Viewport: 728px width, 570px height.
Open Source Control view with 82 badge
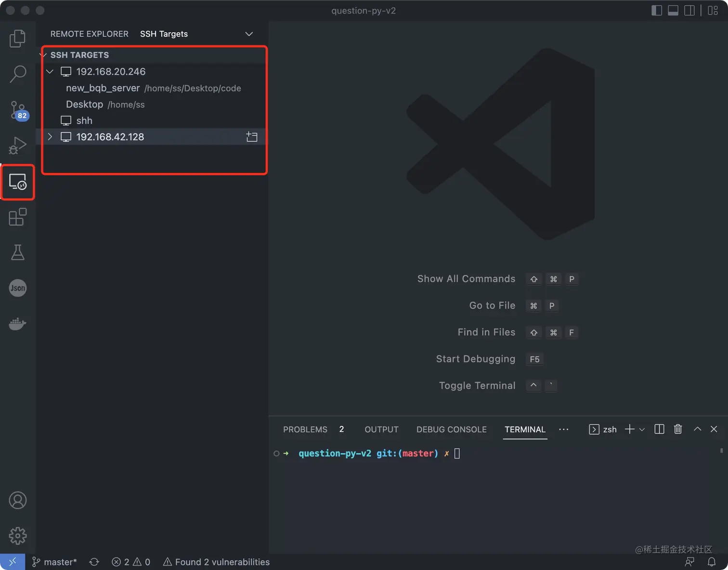[x=18, y=110]
